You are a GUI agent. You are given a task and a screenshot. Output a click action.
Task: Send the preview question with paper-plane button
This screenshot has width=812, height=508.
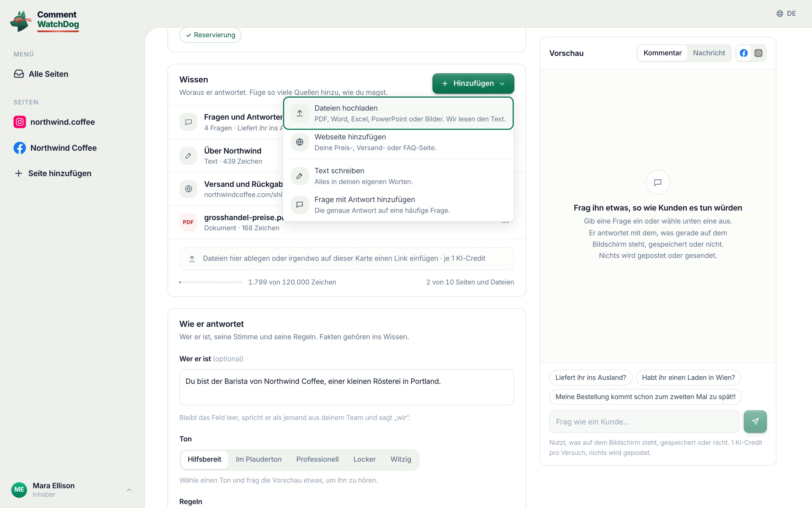tap(755, 421)
